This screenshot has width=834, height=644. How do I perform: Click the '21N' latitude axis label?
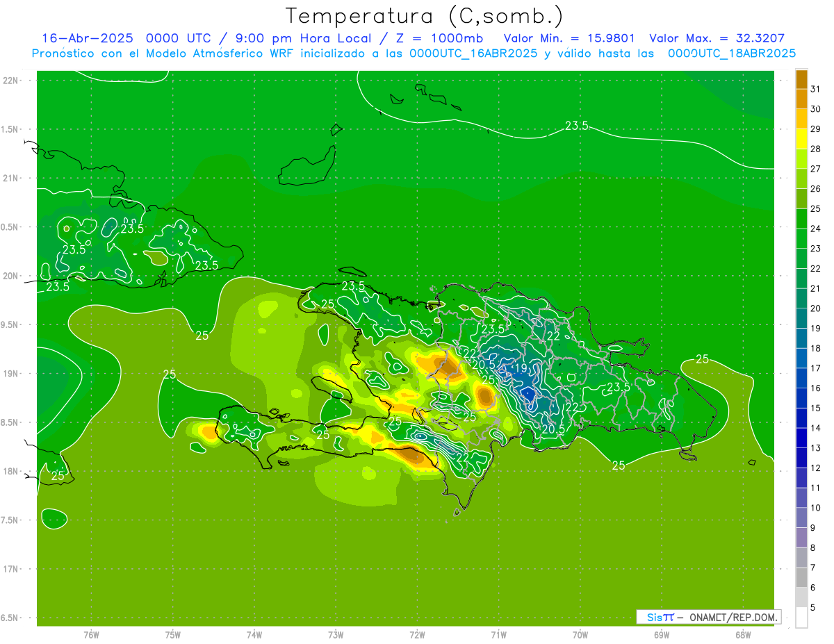click(x=10, y=178)
